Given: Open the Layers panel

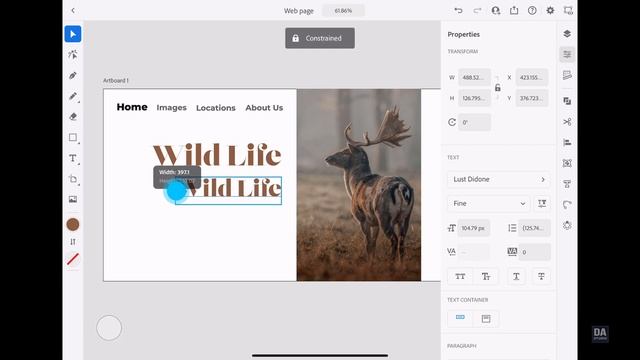Looking at the screenshot, I should 567,34.
